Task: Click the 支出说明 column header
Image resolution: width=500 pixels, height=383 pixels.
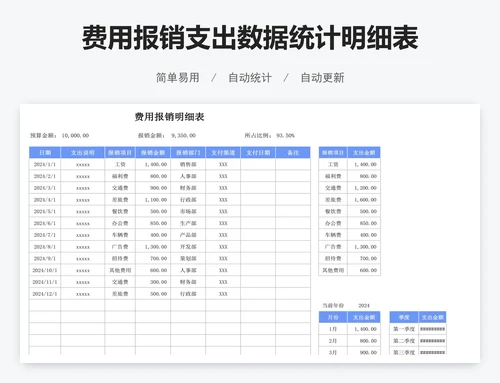Action: (x=83, y=153)
